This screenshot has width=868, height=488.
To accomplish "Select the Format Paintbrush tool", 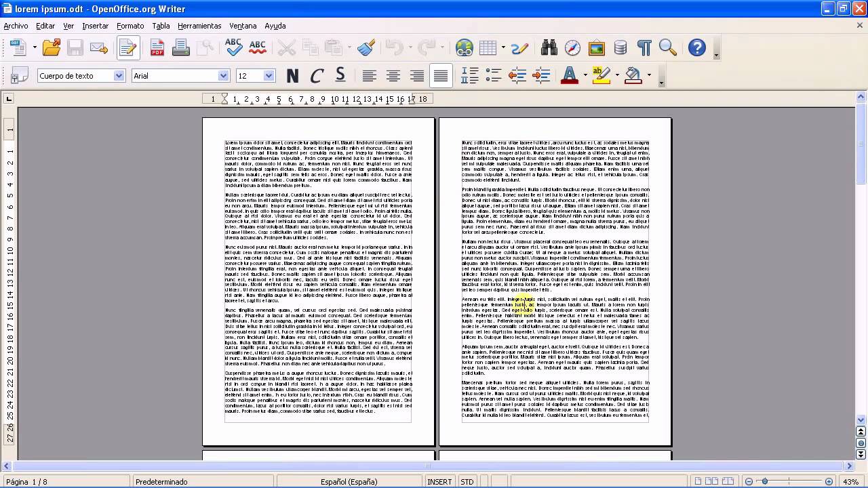I will [x=366, y=48].
